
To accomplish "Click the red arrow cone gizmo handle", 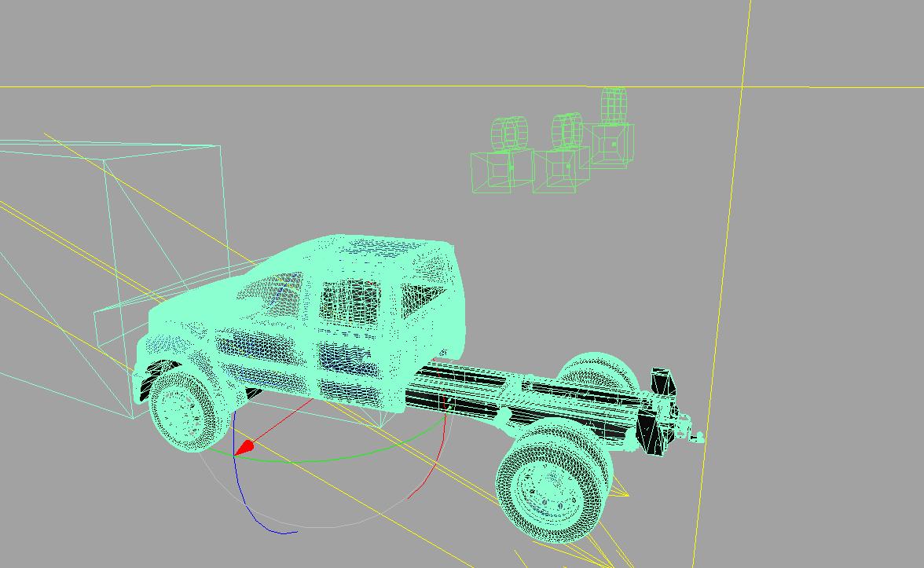I will pos(244,448).
